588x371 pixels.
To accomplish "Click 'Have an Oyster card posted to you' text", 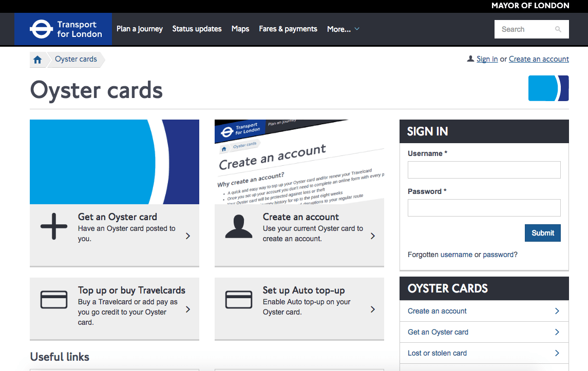I will (x=126, y=233).
